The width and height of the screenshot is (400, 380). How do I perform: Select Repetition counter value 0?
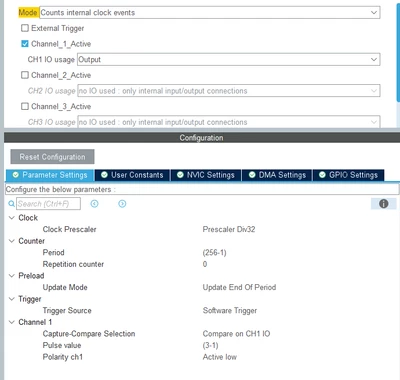(205, 264)
